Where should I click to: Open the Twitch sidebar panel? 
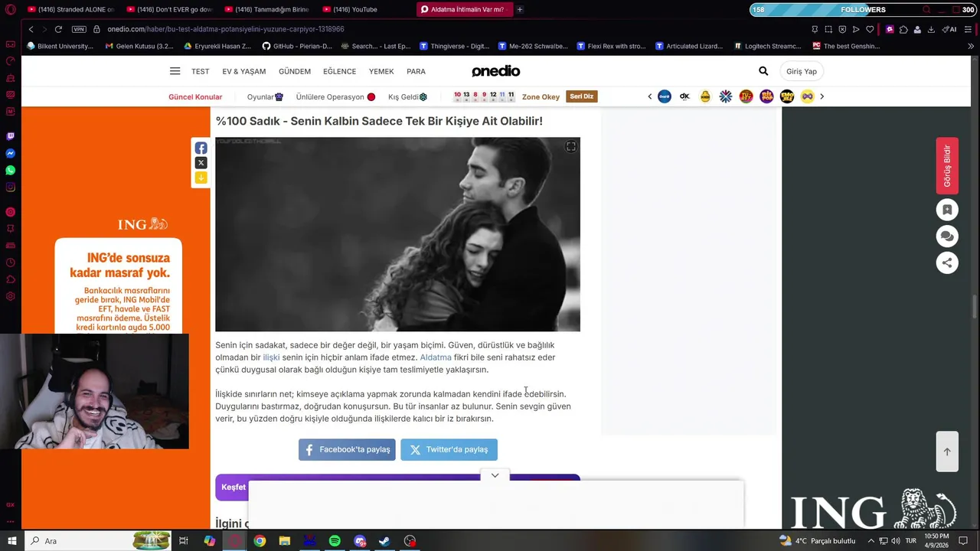pyautogui.click(x=10, y=136)
